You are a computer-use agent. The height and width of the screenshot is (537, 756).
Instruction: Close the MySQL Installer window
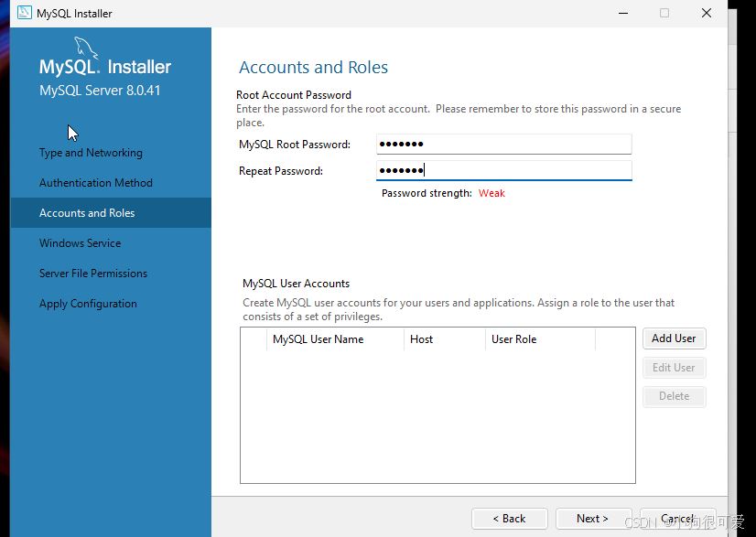pyautogui.click(x=707, y=13)
